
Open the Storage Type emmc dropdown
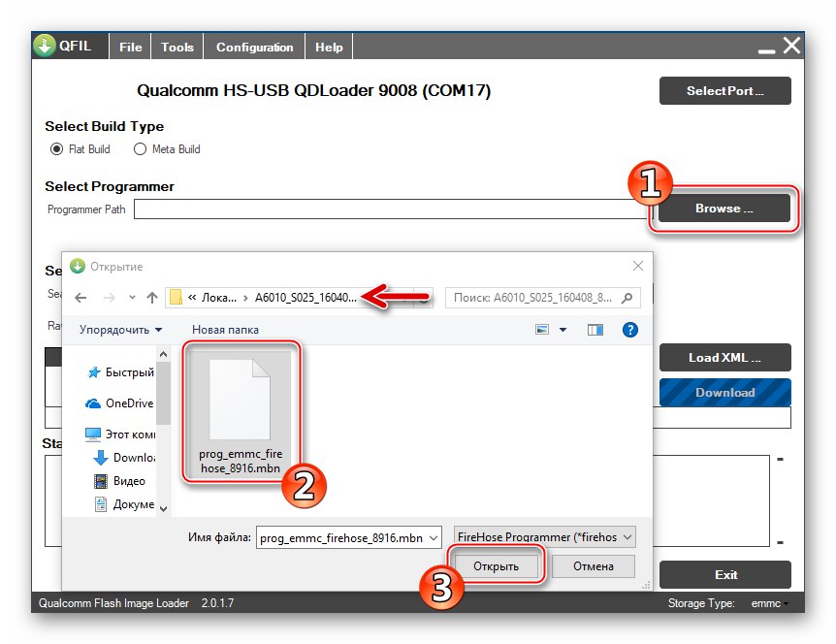[x=770, y=603]
